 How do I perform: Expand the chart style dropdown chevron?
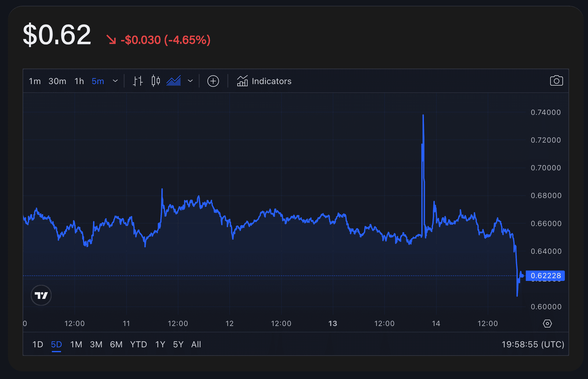[190, 81]
